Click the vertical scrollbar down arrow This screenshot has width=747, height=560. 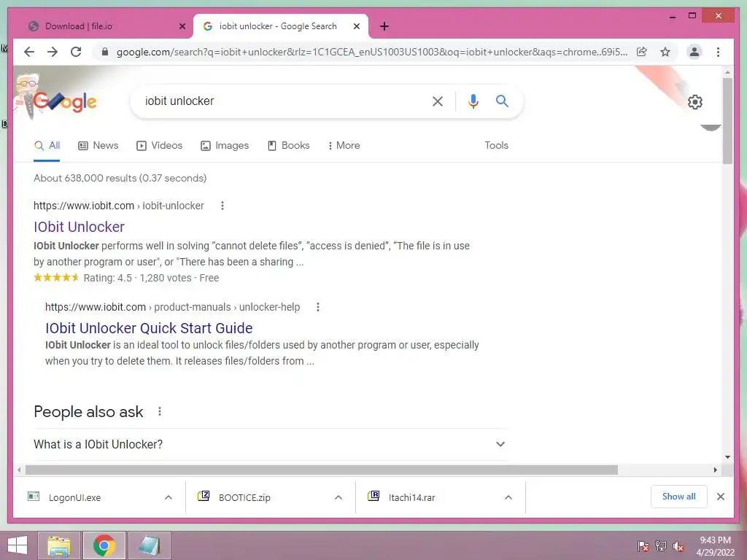click(727, 457)
